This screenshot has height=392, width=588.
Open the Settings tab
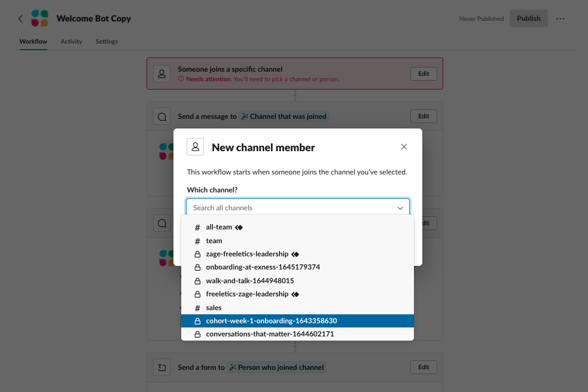[x=106, y=41]
